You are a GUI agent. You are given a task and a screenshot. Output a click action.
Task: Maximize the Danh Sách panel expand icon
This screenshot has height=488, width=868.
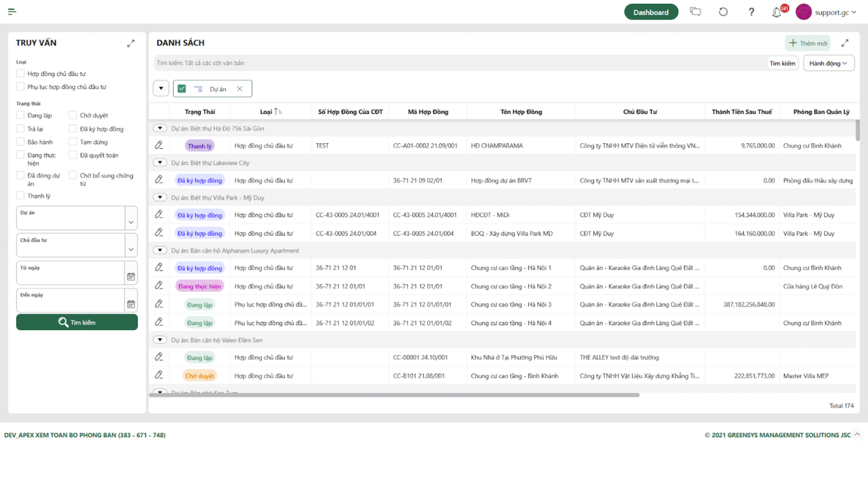[845, 43]
